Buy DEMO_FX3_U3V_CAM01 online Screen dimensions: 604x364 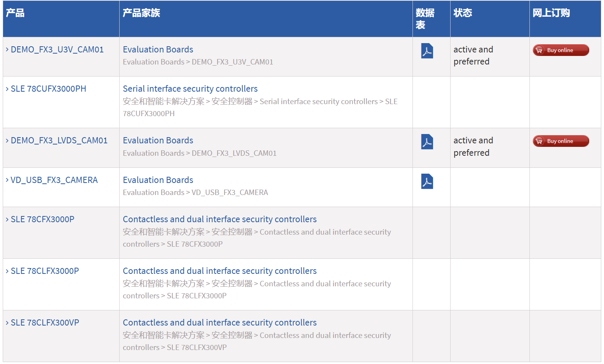(560, 50)
